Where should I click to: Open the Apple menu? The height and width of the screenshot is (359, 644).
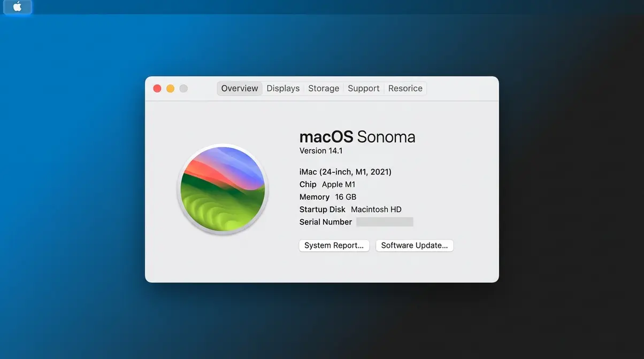pyautogui.click(x=18, y=7)
